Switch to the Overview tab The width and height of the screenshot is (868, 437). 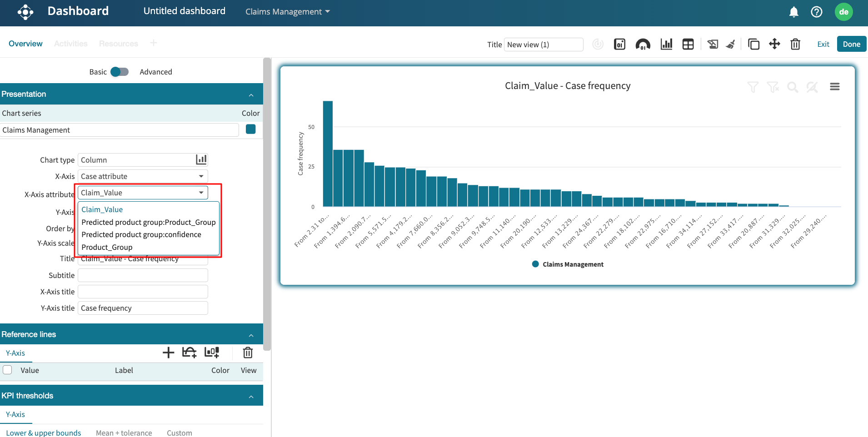(25, 44)
